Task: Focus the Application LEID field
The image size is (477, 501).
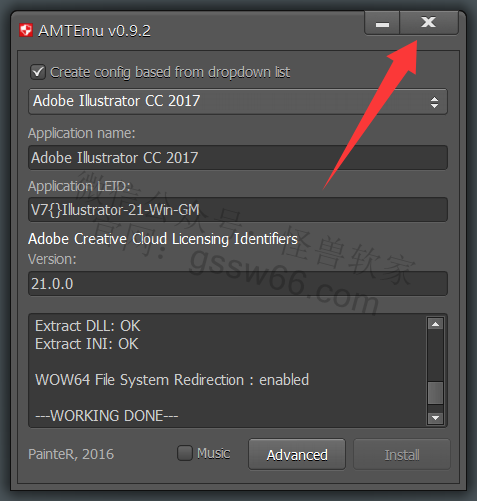Action: click(x=238, y=210)
